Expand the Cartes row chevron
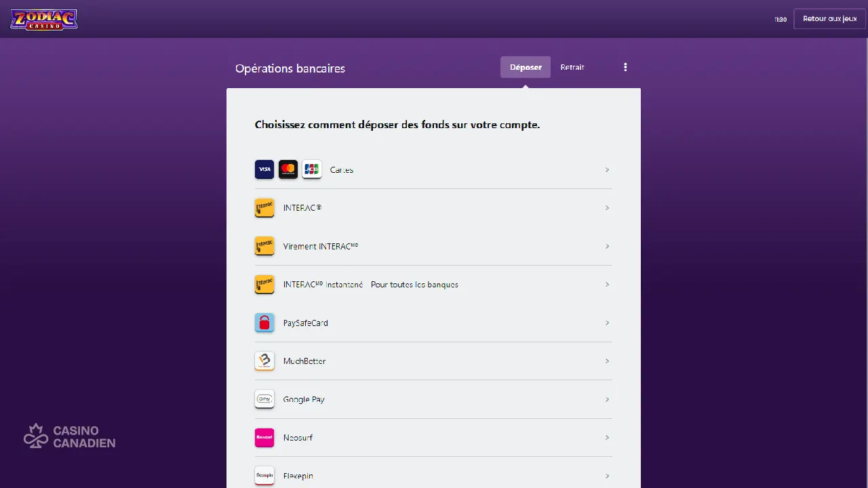The width and height of the screenshot is (868, 488). 607,170
